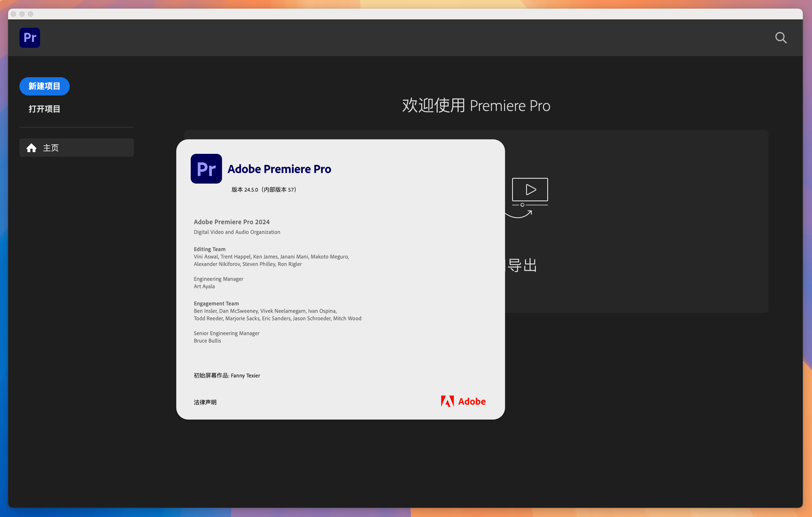Click the line starting with Vini Aswal

click(271, 257)
